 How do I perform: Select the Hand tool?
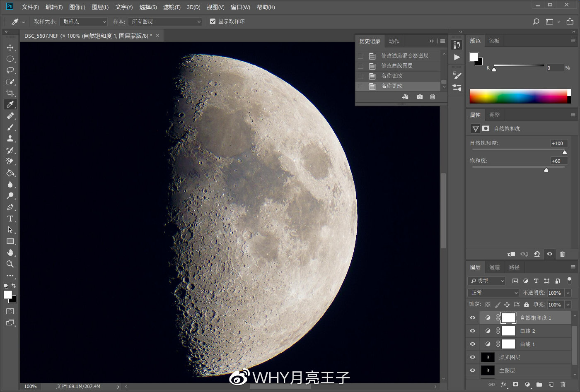tap(10, 253)
